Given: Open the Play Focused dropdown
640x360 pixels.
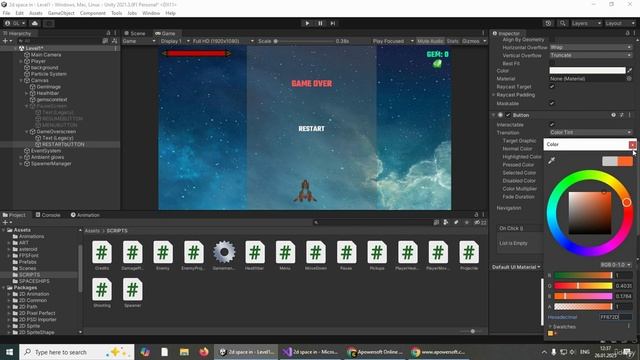Looking at the screenshot, I should point(393,41).
